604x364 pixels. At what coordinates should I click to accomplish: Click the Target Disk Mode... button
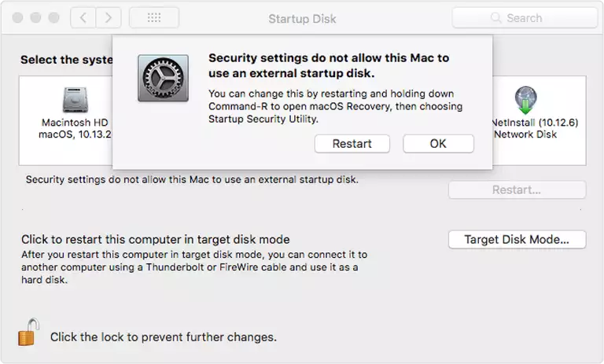517,239
